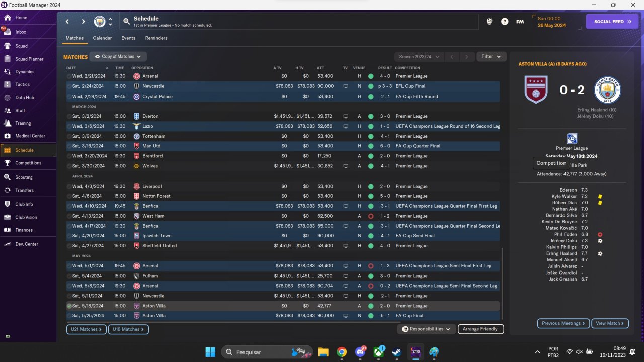Image resolution: width=644 pixels, height=362 pixels.
Task: Click the FM menu icon
Action: tap(520, 22)
